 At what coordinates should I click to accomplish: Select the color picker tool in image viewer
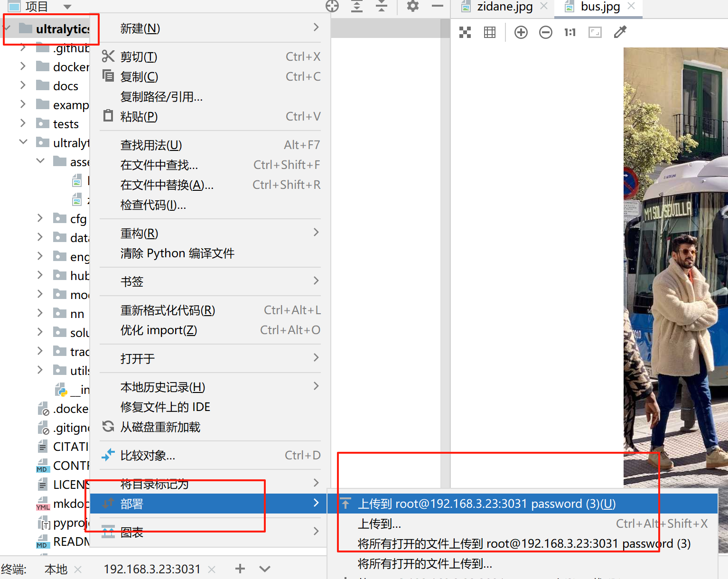click(x=619, y=32)
